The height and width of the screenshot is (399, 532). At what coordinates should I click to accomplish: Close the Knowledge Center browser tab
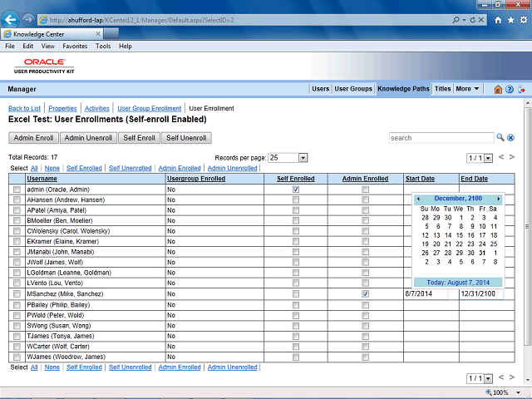[98, 33]
